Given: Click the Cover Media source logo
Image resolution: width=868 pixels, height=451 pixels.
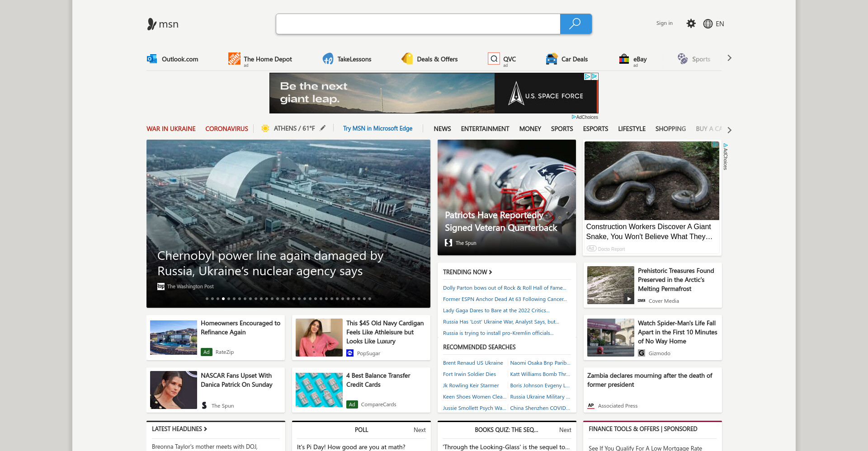Looking at the screenshot, I should 642,301.
